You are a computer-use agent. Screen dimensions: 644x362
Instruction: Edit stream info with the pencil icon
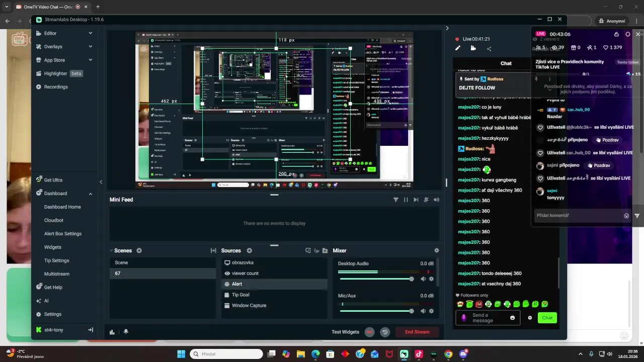458,48
